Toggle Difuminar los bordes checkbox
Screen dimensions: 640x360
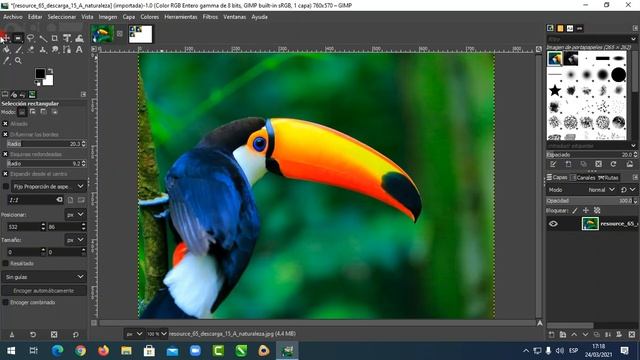click(5, 134)
